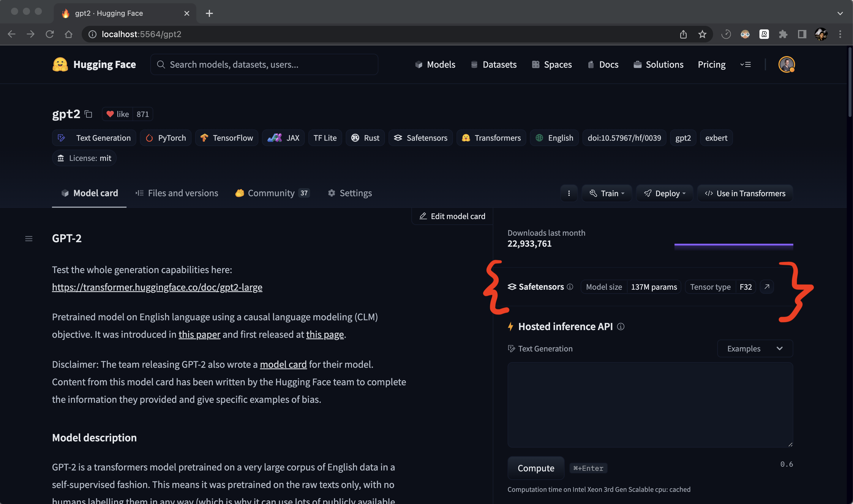Open the Examples dropdown
This screenshot has height=504, width=853.
[755, 348]
